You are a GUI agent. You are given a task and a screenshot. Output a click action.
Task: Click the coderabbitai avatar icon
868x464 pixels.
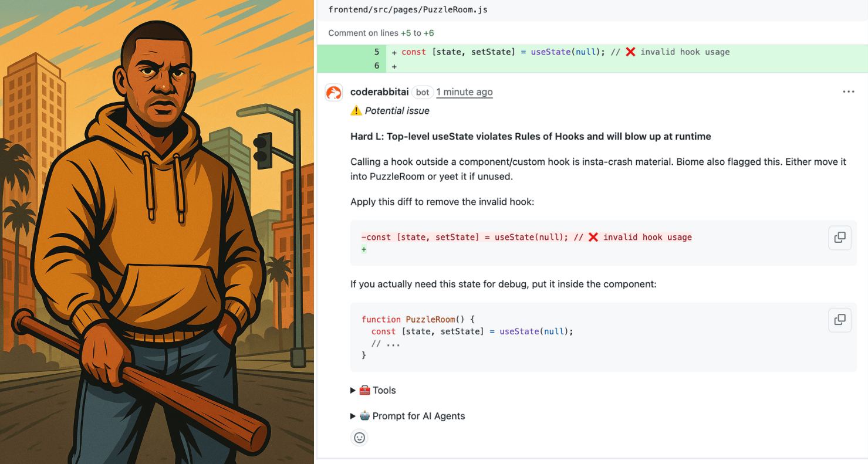(334, 92)
